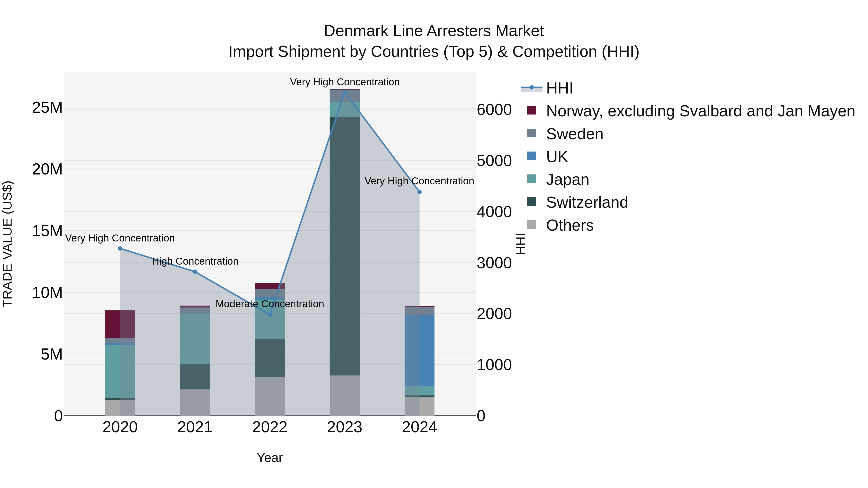Click the Switzerland segment of 2021 bar

[x=195, y=377]
